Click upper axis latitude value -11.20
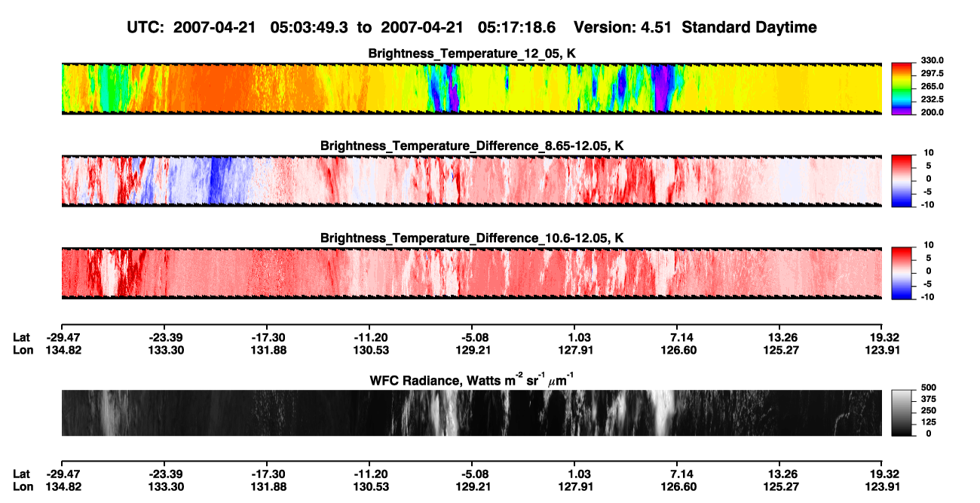Image resolution: width=980 pixels, height=503 pixels. point(369,337)
